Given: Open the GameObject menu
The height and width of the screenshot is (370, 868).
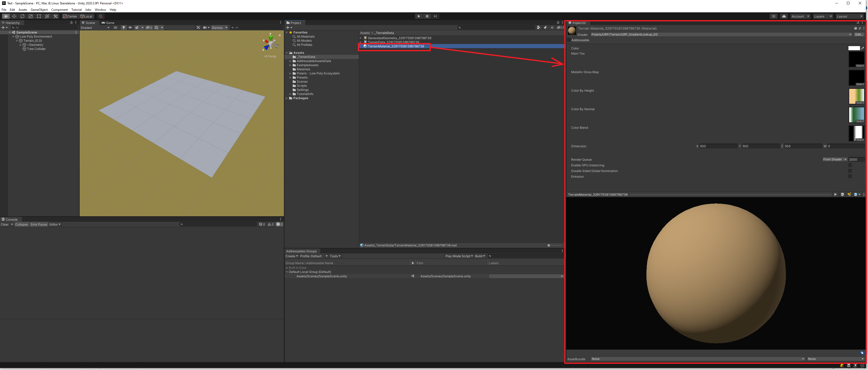Looking at the screenshot, I should coord(39,10).
